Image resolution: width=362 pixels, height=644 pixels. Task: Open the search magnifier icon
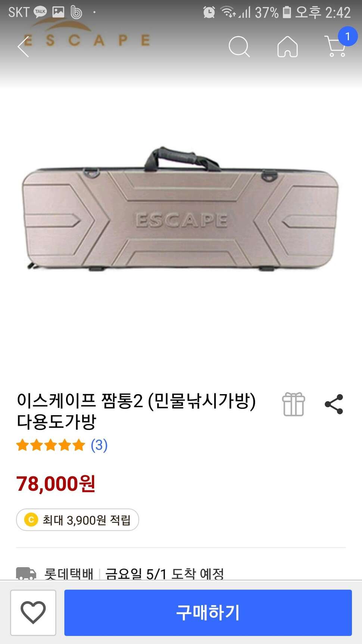point(239,47)
